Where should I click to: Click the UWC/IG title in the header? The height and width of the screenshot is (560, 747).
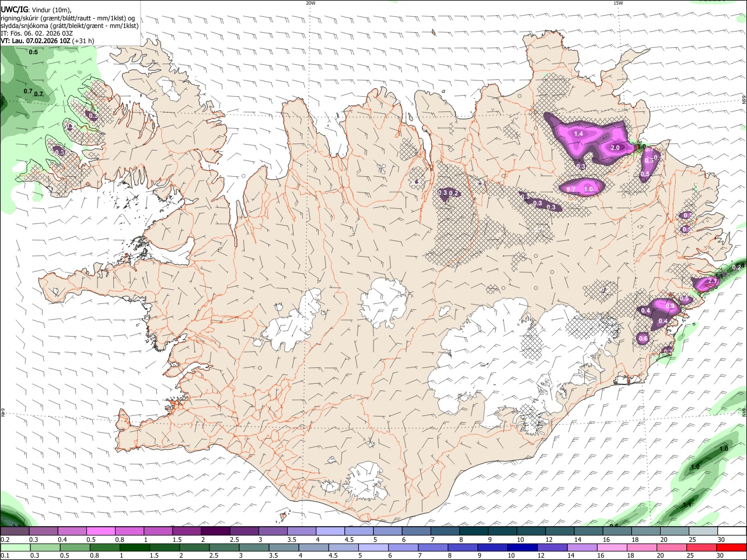[14, 10]
